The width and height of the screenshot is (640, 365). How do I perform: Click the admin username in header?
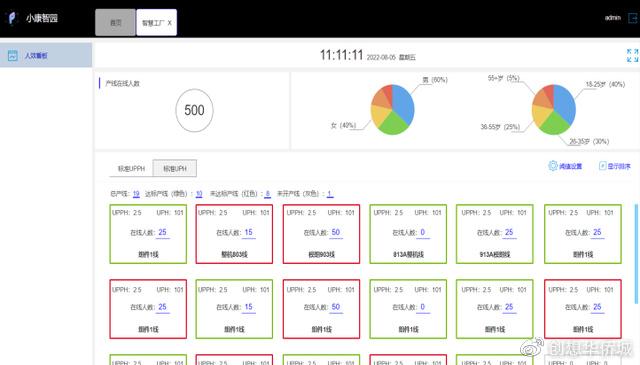[x=613, y=18]
